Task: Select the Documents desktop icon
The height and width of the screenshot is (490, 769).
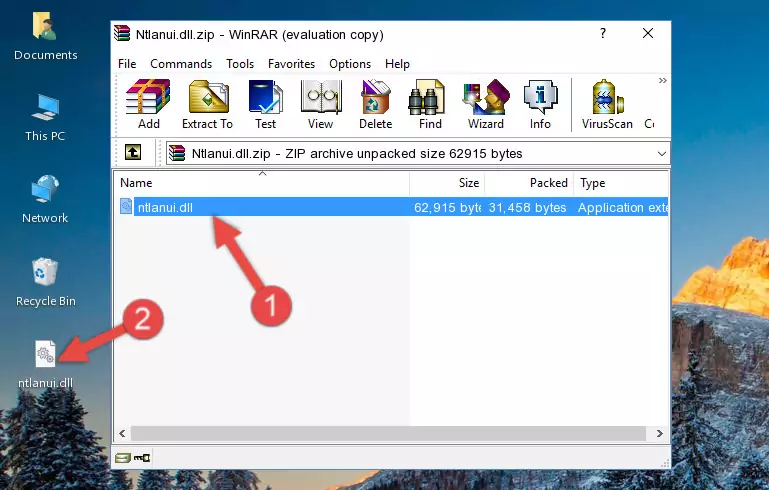Action: tap(46, 36)
